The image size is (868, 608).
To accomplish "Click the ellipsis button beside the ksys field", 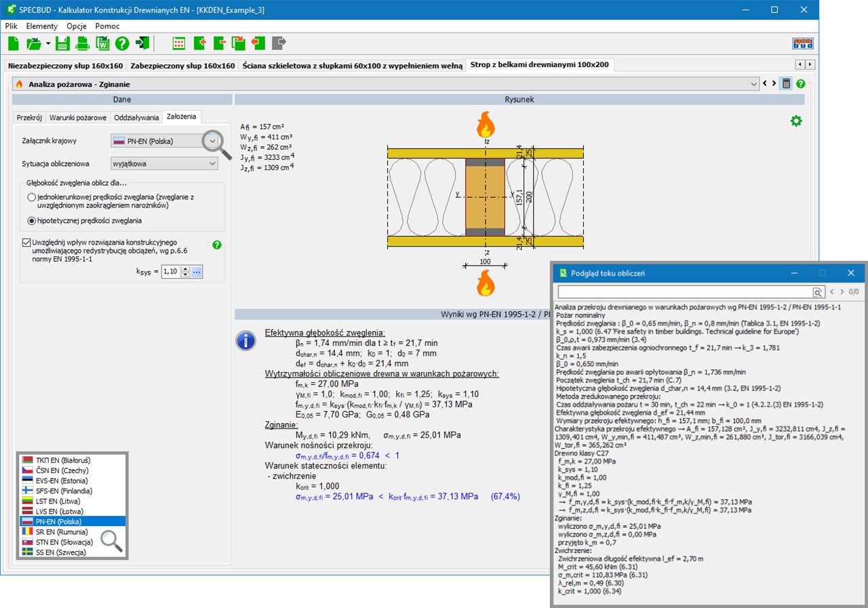I will tap(197, 272).
